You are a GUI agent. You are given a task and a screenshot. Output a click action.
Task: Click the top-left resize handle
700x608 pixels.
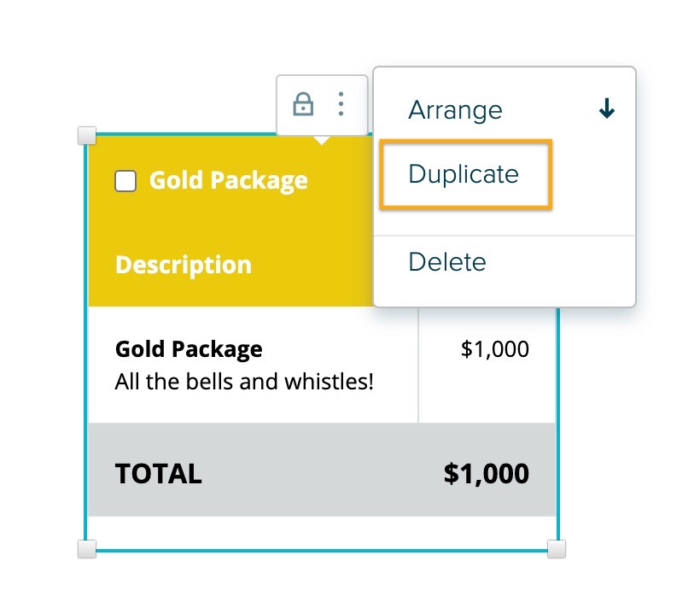point(87,136)
